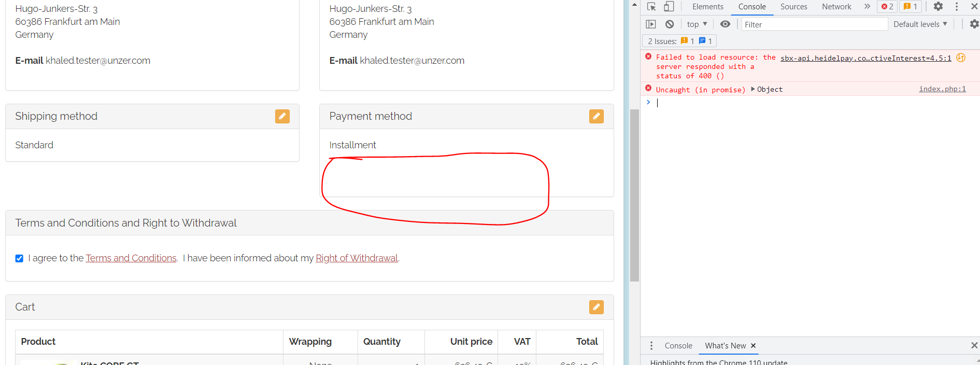Toggle the live expression eye icon
Viewport: 980px width, 365px height.
point(725,24)
